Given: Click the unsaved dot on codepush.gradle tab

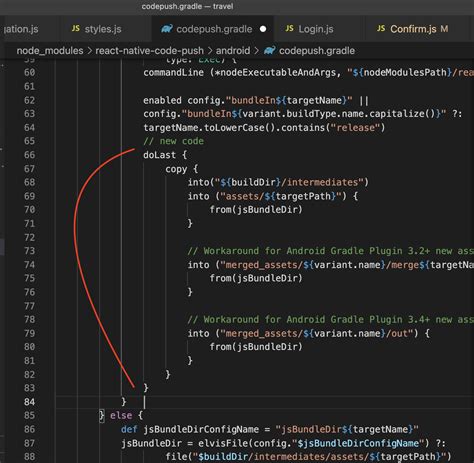Looking at the screenshot, I should tap(263, 29).
